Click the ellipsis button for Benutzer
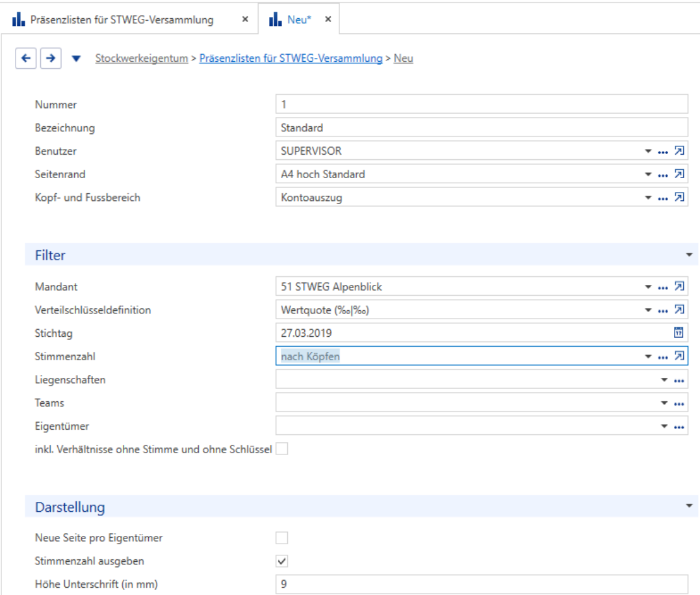This screenshot has height=595, width=700. pos(663,152)
